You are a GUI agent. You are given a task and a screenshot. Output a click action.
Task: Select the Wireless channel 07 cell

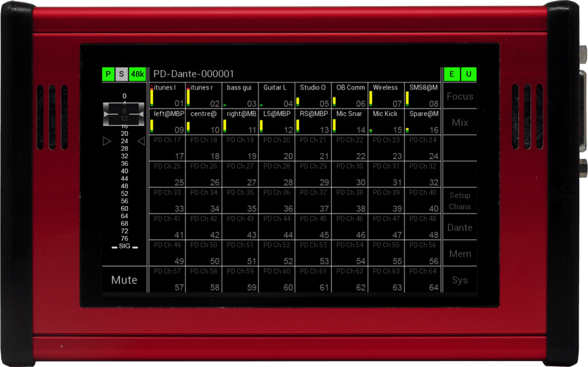[x=386, y=96]
